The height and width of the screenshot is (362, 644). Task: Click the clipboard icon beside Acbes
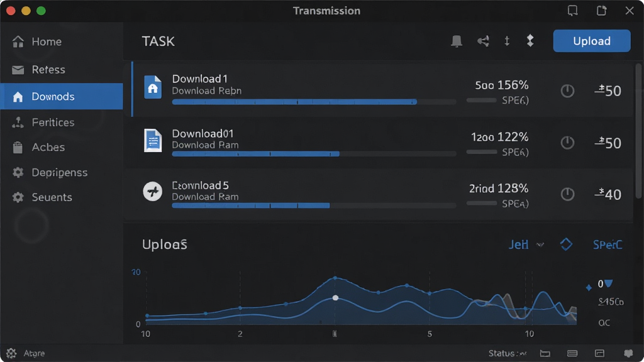[x=18, y=147]
